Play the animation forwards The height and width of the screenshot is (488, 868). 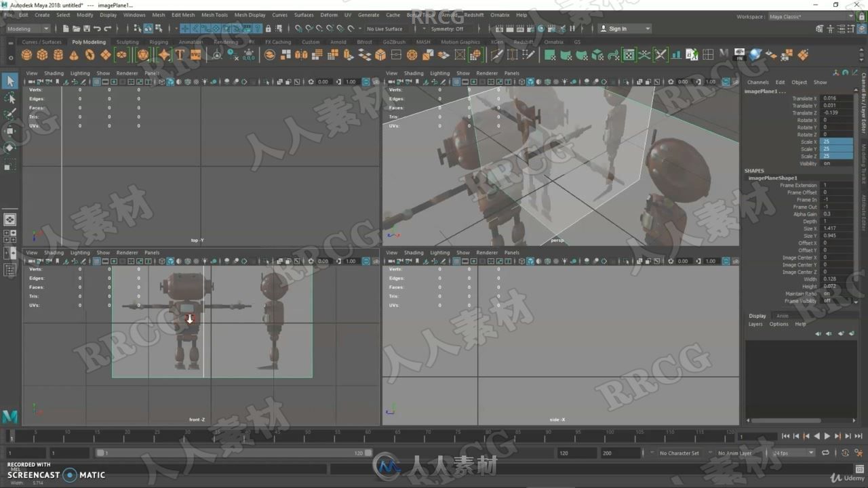827,436
